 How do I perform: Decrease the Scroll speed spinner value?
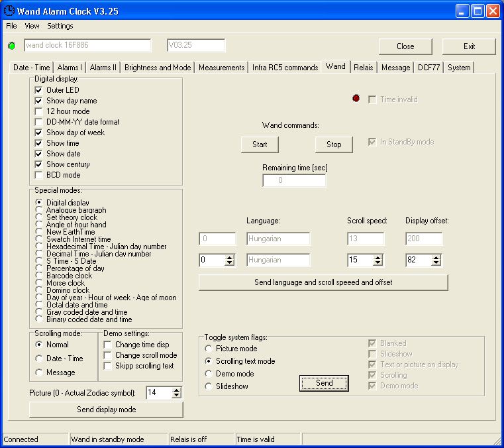tap(378, 262)
